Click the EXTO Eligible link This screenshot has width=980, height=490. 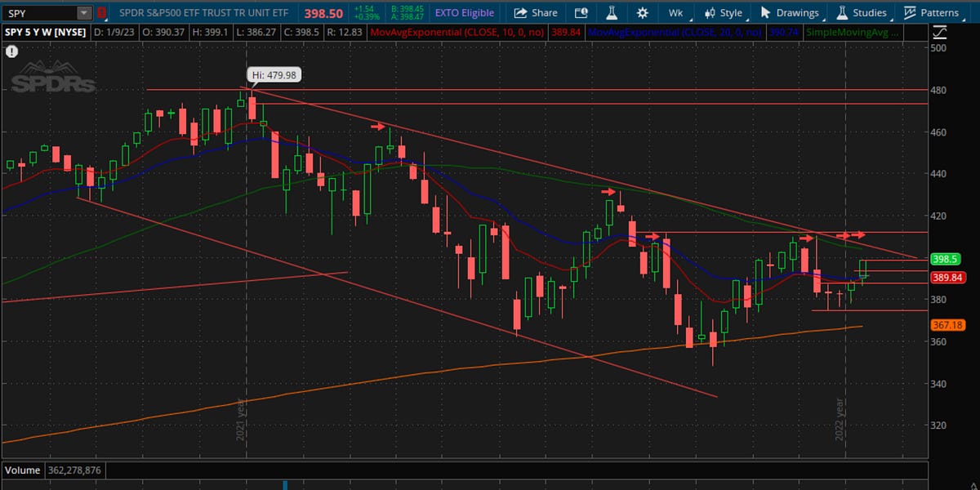[x=465, y=12]
